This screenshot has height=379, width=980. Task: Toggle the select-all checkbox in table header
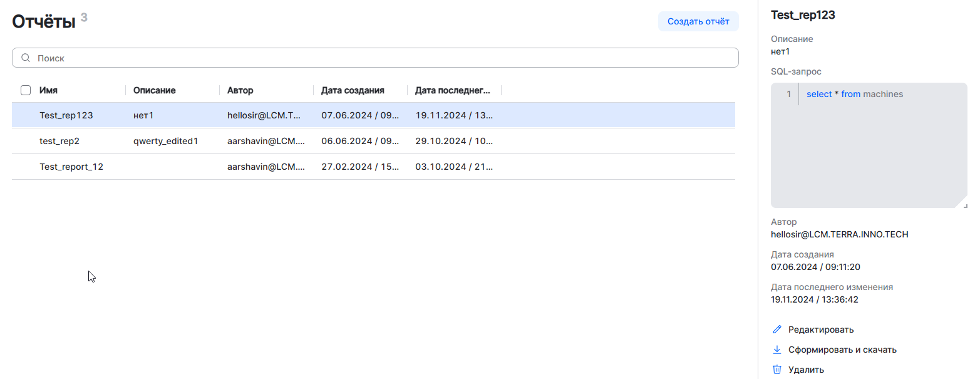[26, 90]
